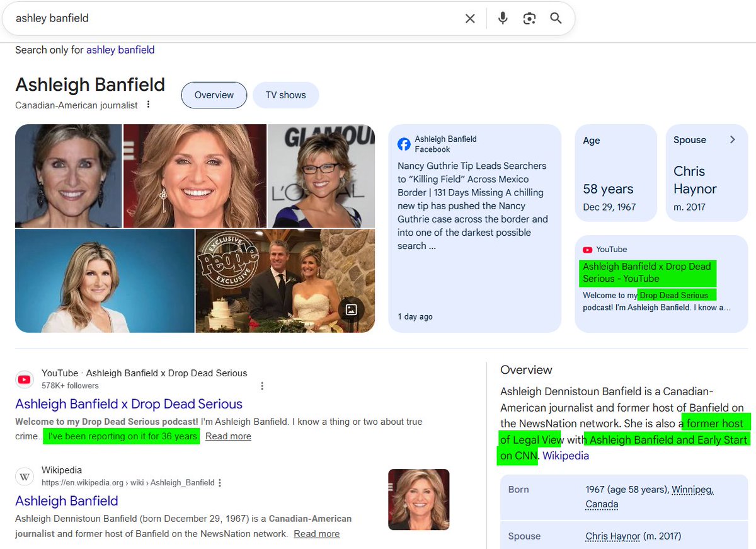
Task: Switch to the TV shows tab
Action: [x=285, y=95]
